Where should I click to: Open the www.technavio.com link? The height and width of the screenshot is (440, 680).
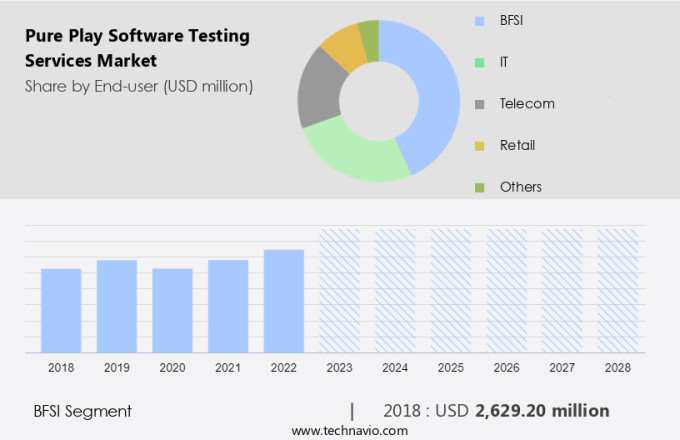[x=350, y=430]
